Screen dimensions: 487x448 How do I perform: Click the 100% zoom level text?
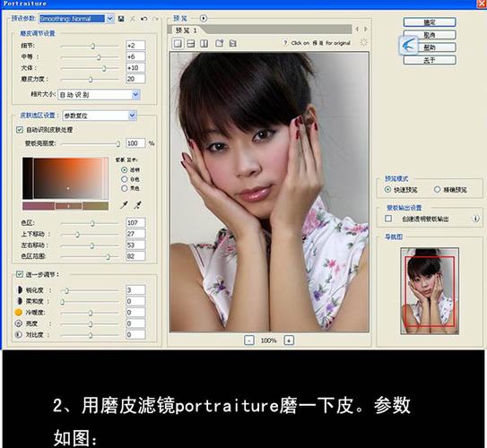[x=268, y=340]
